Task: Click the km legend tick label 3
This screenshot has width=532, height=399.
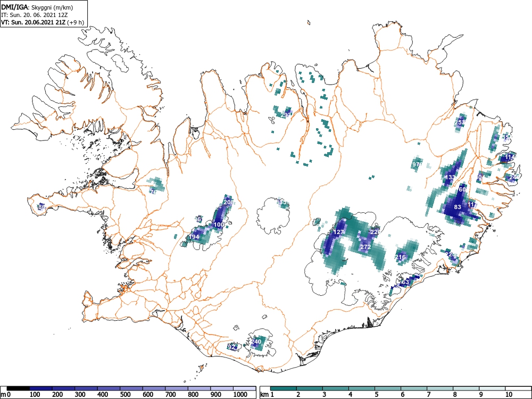Action: coord(325,394)
